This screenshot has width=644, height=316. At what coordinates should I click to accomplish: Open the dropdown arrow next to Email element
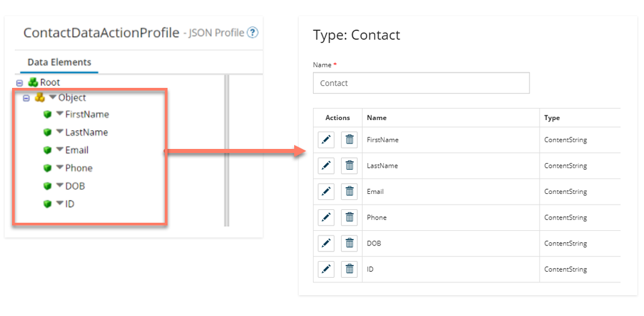[60, 150]
